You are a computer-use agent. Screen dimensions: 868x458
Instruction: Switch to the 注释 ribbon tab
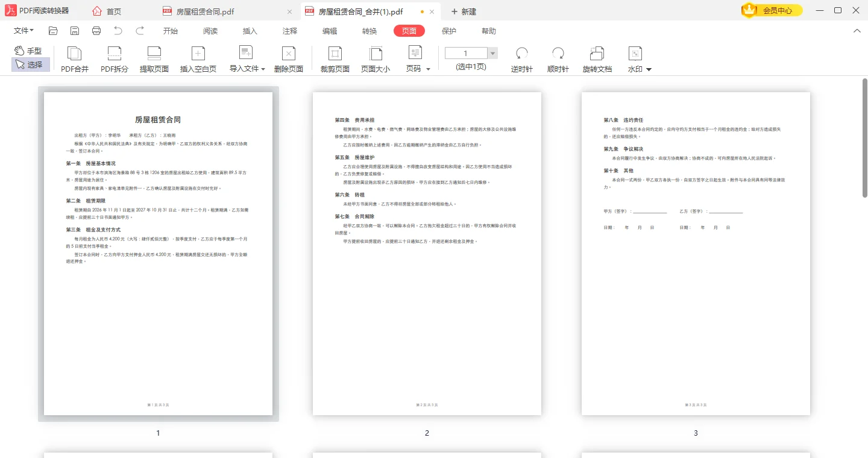[290, 31]
